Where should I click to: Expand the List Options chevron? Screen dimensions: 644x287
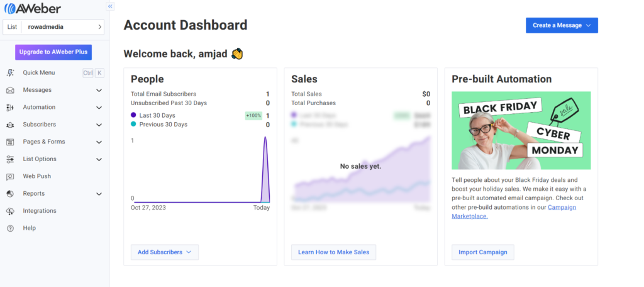point(99,159)
